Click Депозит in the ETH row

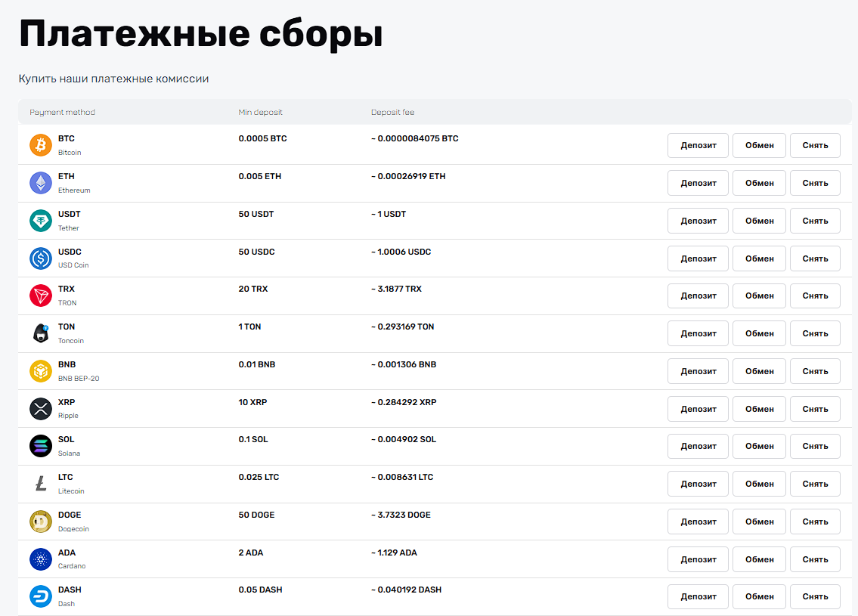tap(698, 183)
